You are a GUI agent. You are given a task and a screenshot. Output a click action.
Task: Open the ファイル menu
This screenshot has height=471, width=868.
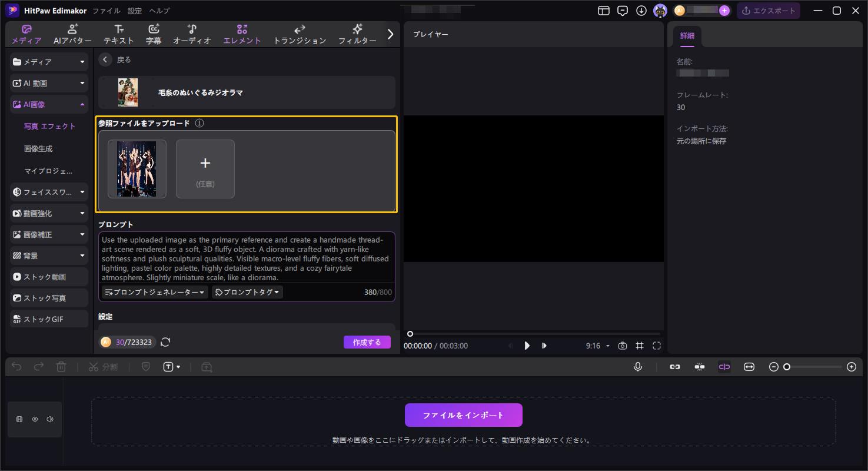point(105,10)
